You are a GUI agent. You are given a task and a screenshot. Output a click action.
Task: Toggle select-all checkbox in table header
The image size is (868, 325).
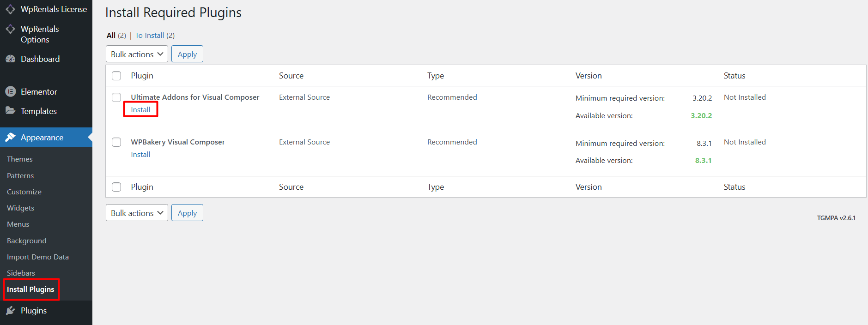click(116, 76)
